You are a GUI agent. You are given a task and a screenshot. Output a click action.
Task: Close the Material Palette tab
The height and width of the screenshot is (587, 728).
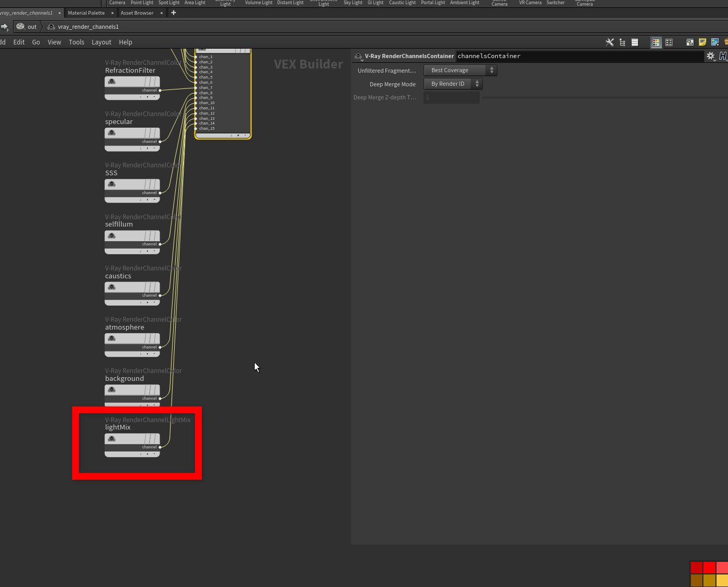(112, 13)
